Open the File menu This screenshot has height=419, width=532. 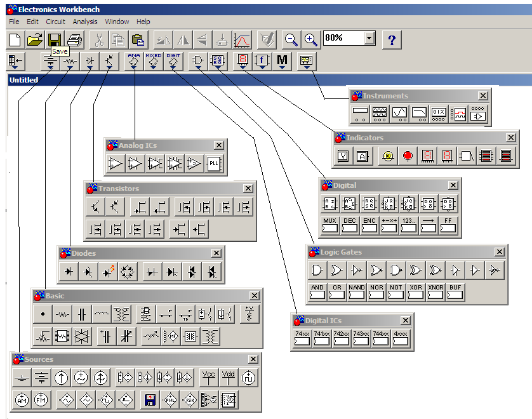14,22
